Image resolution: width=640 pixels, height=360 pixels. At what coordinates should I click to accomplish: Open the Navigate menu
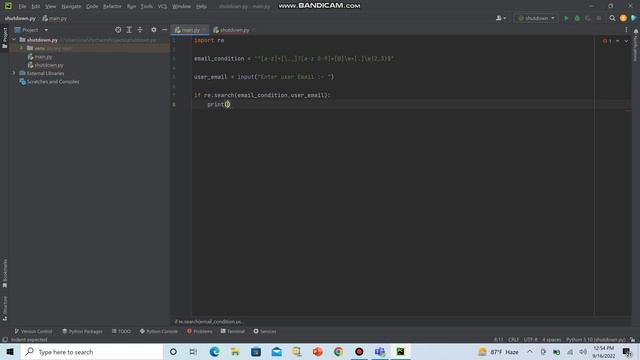click(x=71, y=7)
